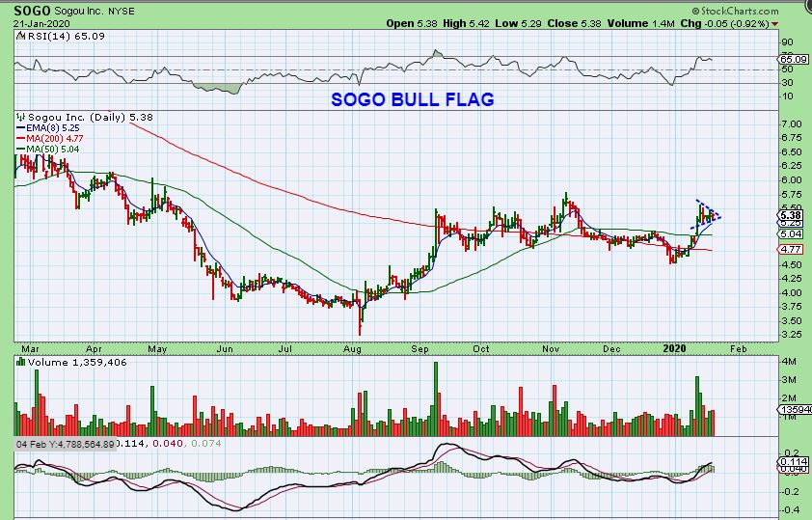Click the SOGO ticker symbol in header
The width and height of the screenshot is (812, 520).
[32, 11]
